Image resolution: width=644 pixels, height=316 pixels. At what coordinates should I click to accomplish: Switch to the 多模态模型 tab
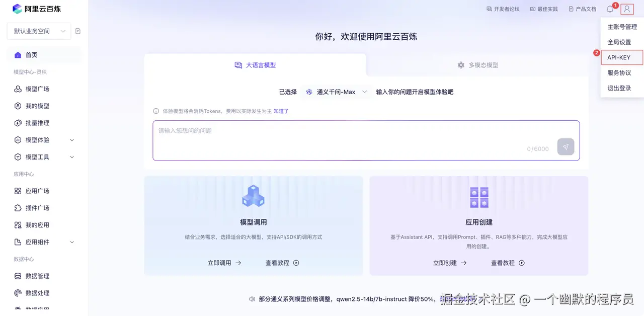pyautogui.click(x=477, y=65)
